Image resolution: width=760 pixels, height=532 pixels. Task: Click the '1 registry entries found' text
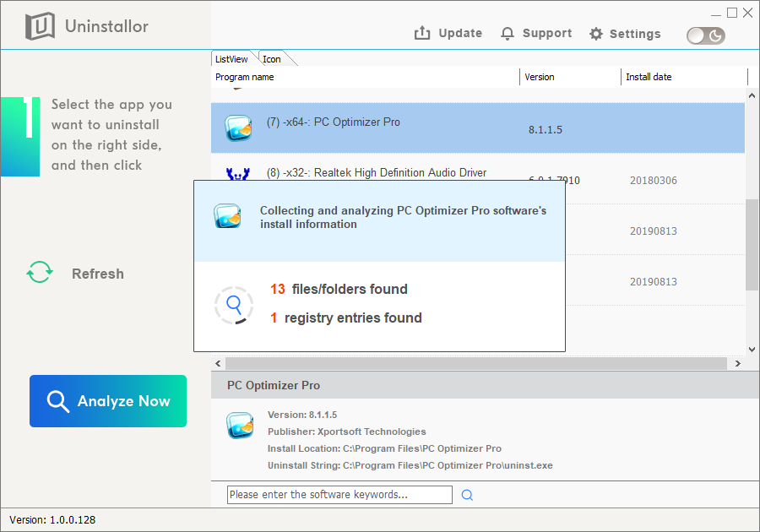[346, 318]
